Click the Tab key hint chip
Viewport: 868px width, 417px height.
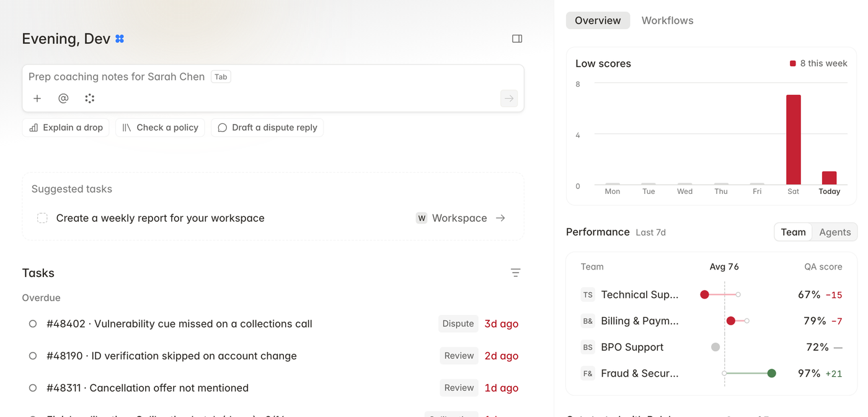(x=221, y=77)
